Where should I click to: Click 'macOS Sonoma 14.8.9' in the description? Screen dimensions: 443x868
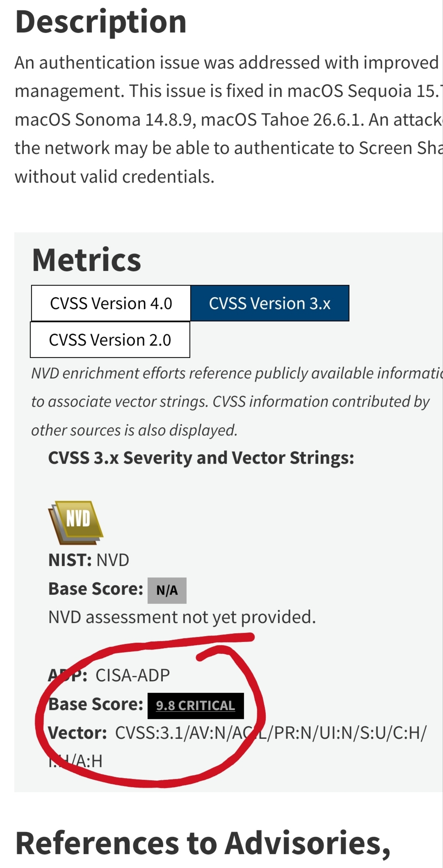(105, 120)
